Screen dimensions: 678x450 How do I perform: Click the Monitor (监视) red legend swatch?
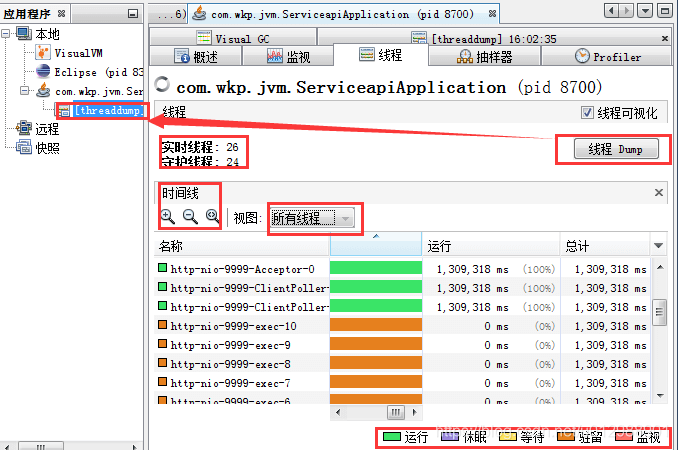tap(624, 437)
